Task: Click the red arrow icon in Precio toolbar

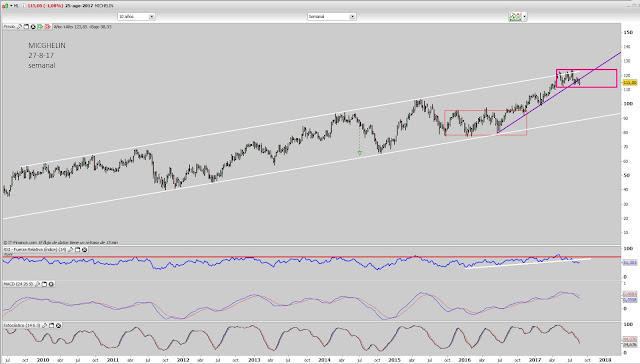Action: click(48, 27)
